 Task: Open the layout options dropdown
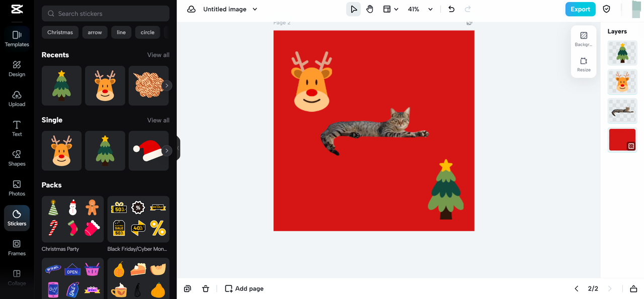click(x=390, y=9)
